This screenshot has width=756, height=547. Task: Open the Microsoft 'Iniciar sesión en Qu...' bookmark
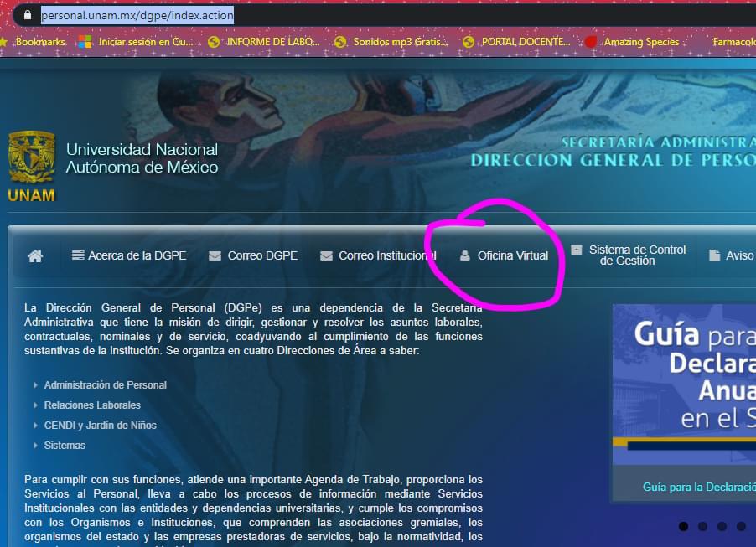[x=136, y=42]
